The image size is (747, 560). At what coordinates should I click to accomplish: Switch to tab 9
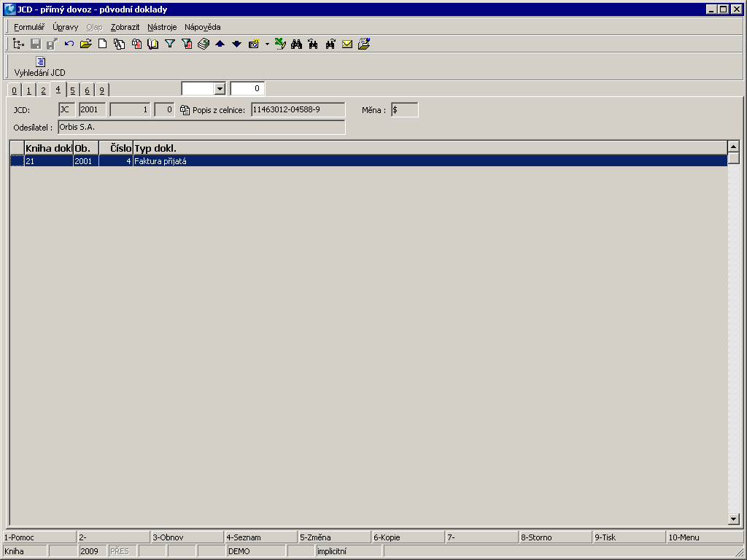[x=101, y=90]
